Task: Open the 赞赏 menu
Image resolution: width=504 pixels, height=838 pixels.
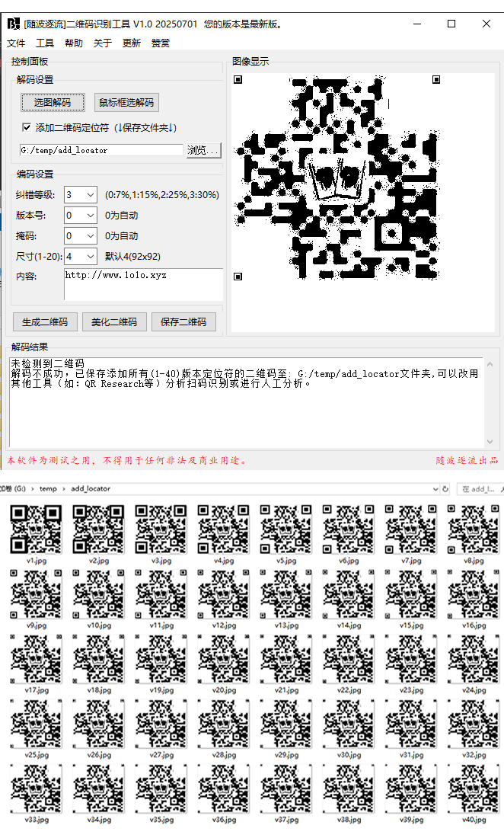Action: tap(160, 43)
